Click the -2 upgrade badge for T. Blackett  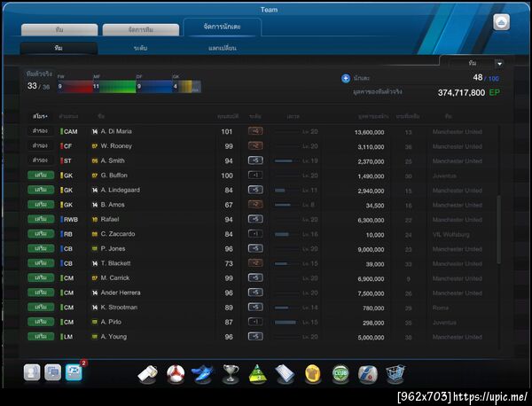[255, 263]
